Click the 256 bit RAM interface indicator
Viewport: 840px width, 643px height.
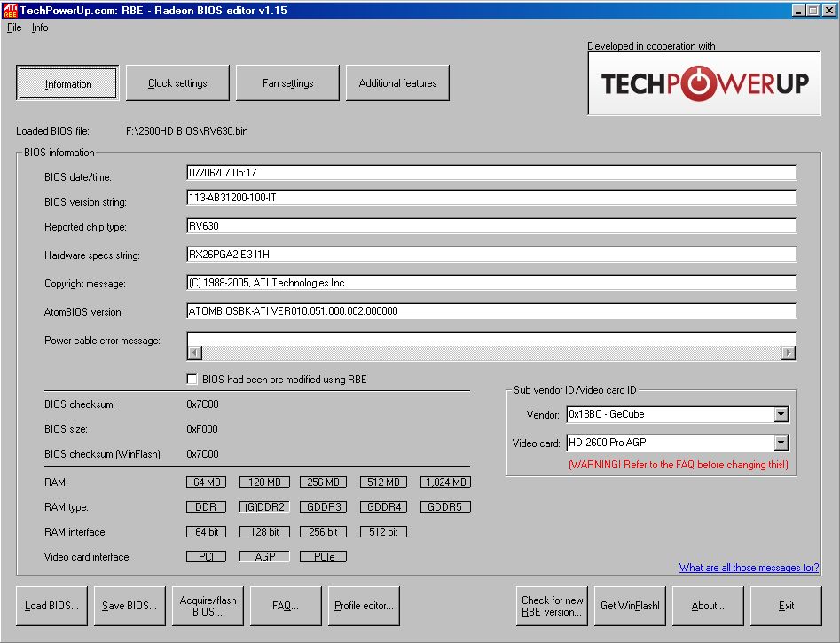pyautogui.click(x=323, y=532)
